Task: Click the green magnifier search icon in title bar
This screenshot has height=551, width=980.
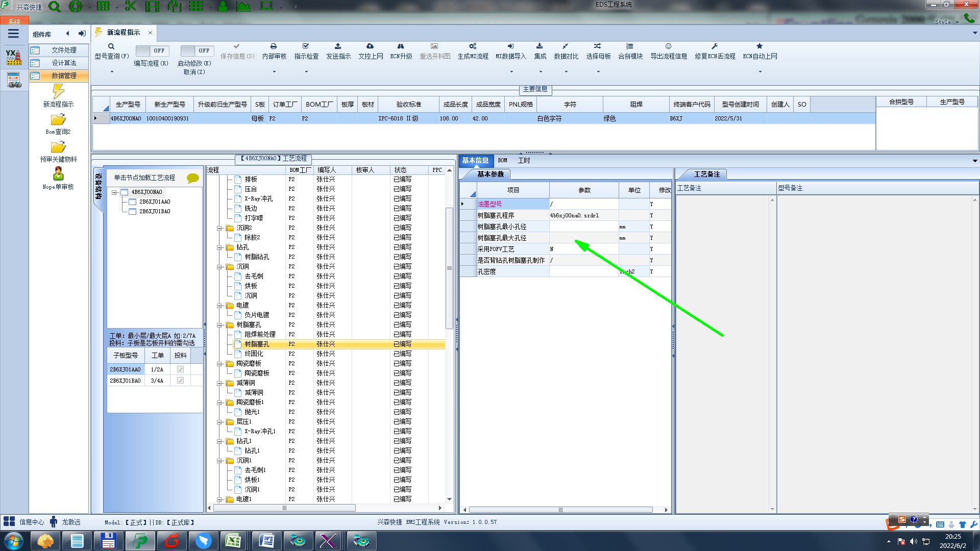Action: [x=55, y=7]
